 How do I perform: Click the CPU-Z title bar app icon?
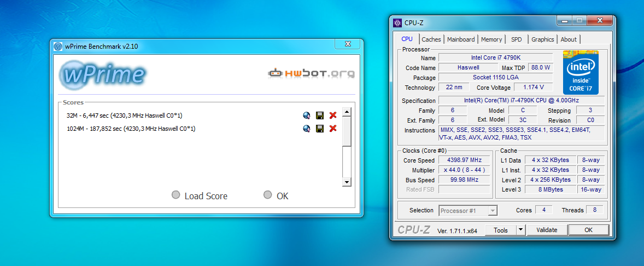tap(397, 22)
